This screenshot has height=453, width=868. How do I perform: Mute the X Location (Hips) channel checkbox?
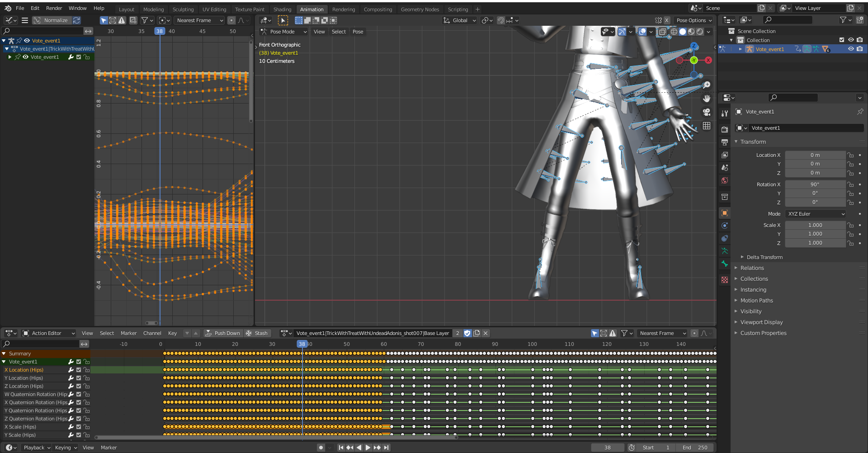point(79,370)
